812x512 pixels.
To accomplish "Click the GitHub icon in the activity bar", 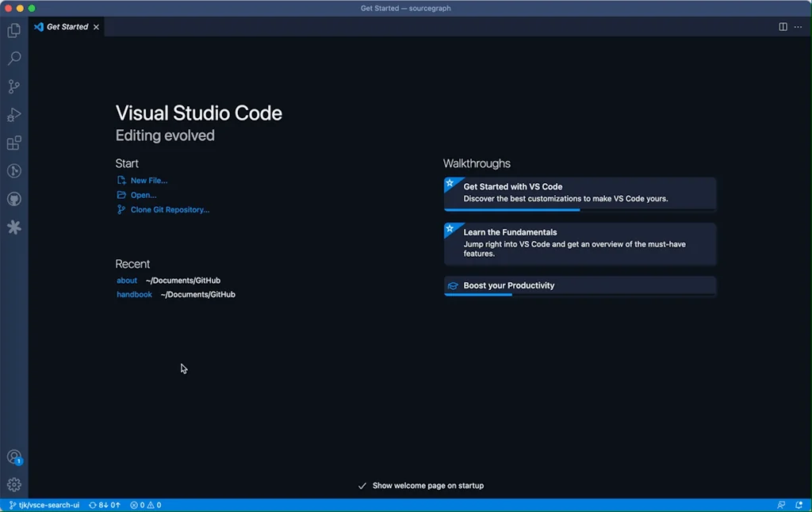I will (13, 199).
